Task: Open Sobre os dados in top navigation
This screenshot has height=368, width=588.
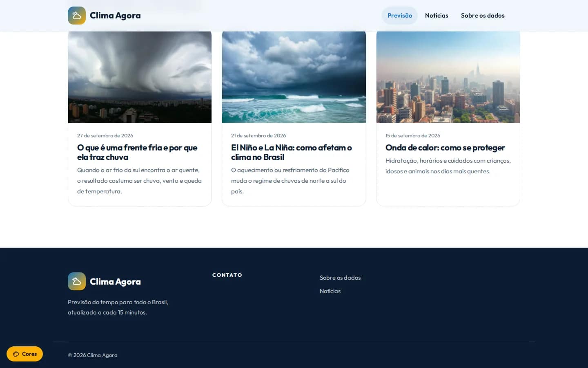Action: [483, 16]
